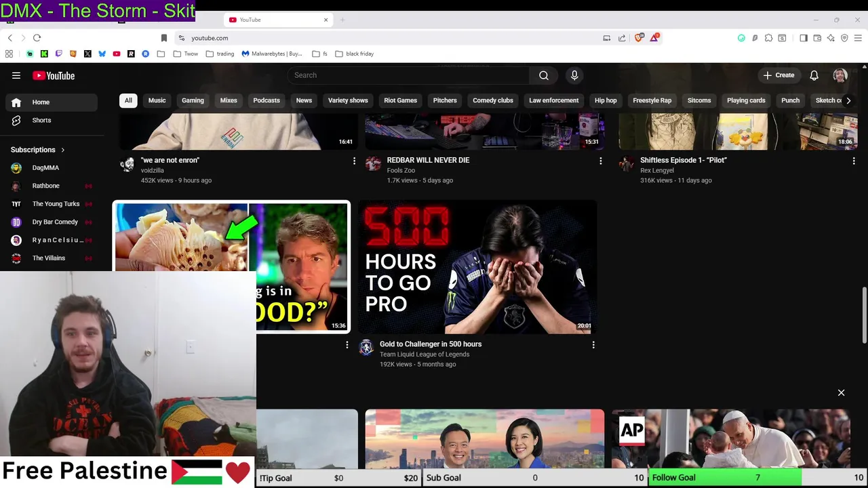Screen dimensions: 868x488
Task: Open the YouTube bookmark icon
Action: click(117, 54)
